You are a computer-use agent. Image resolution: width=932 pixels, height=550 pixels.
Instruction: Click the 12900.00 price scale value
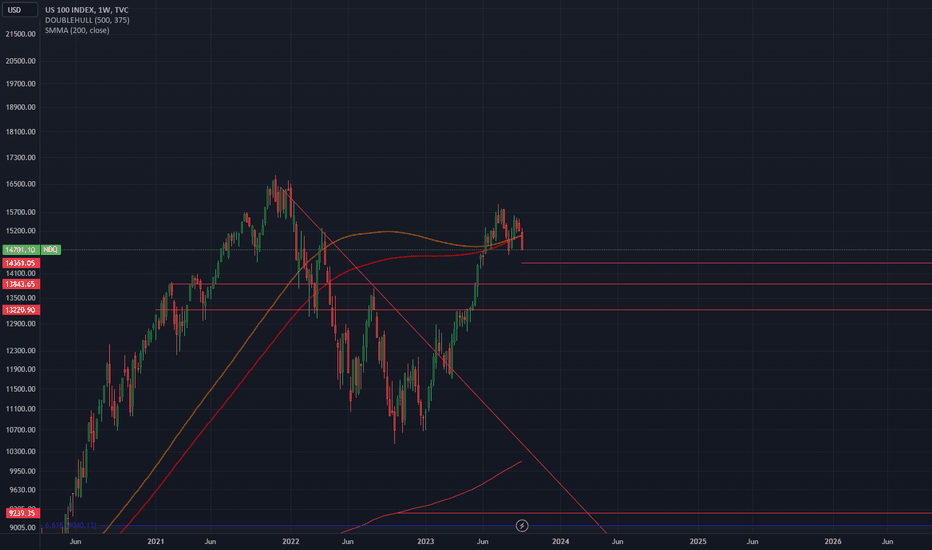click(x=20, y=324)
